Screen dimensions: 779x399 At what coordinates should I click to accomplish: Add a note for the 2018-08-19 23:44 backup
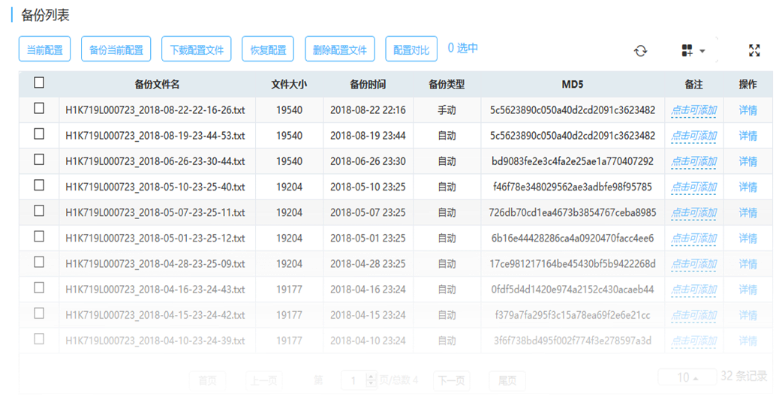coord(694,136)
